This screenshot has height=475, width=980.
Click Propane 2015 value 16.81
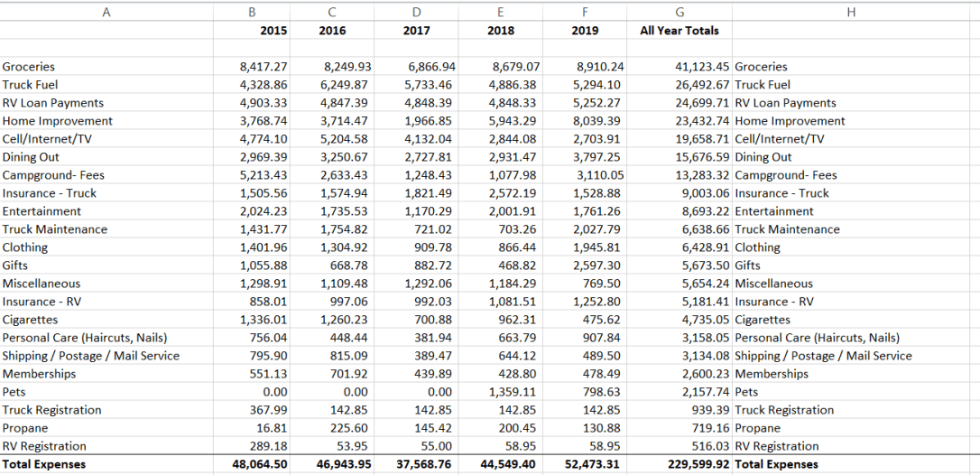(x=272, y=428)
